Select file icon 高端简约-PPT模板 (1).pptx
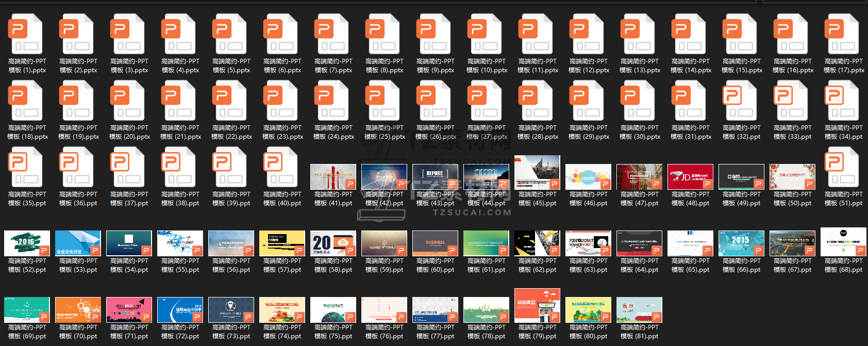Image resolution: width=868 pixels, height=346 pixels. coord(25,34)
